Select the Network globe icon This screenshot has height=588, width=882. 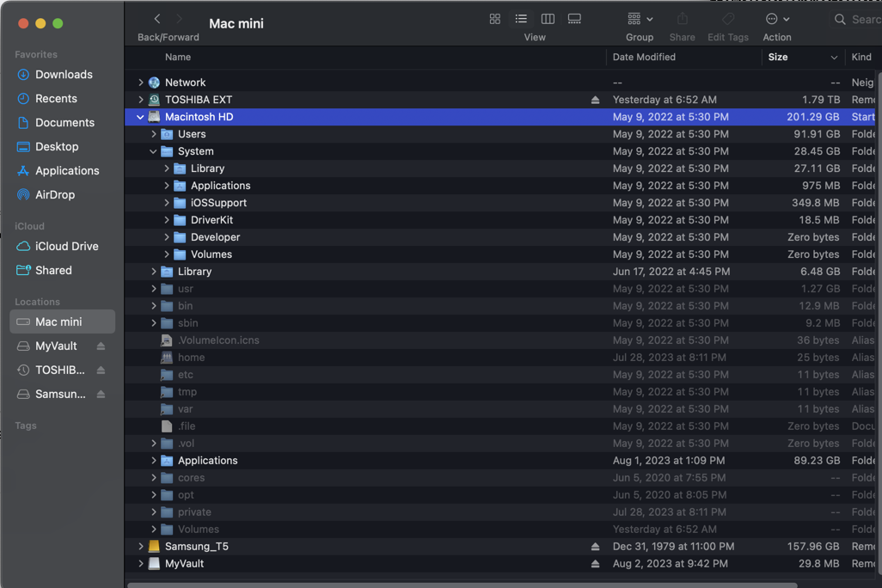154,83
